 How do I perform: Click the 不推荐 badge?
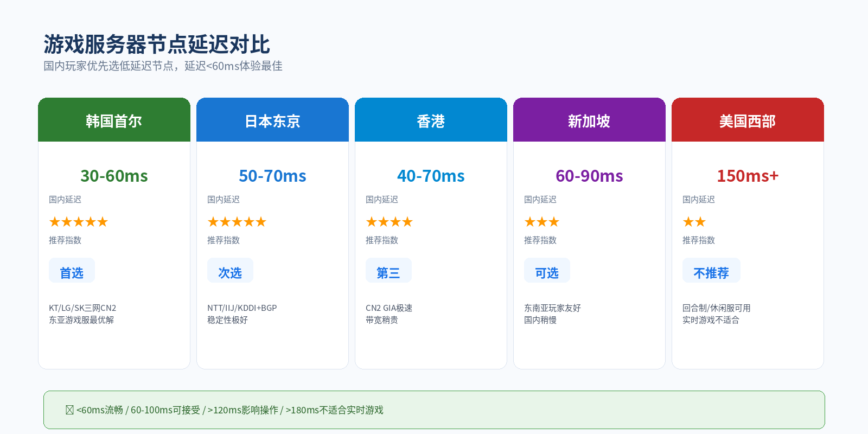(711, 270)
